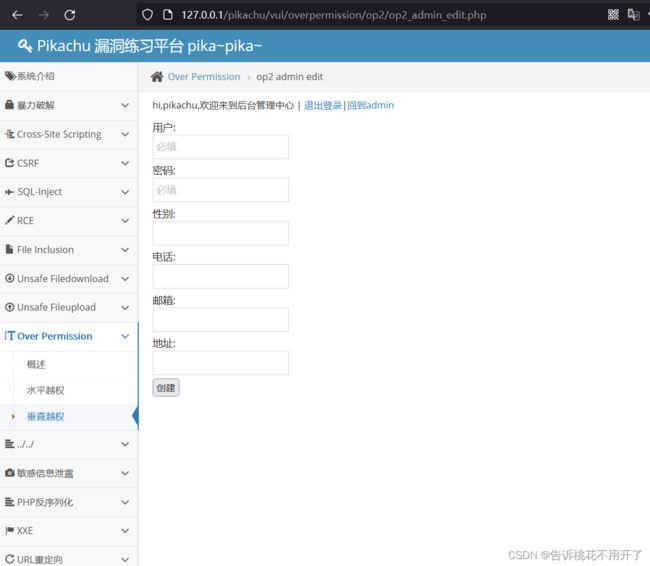This screenshot has width=650, height=566.
Task: Focus the 密码 input field
Action: (x=221, y=190)
